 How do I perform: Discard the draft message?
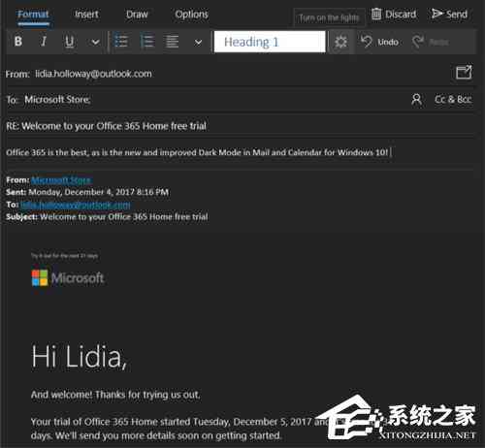pos(394,14)
